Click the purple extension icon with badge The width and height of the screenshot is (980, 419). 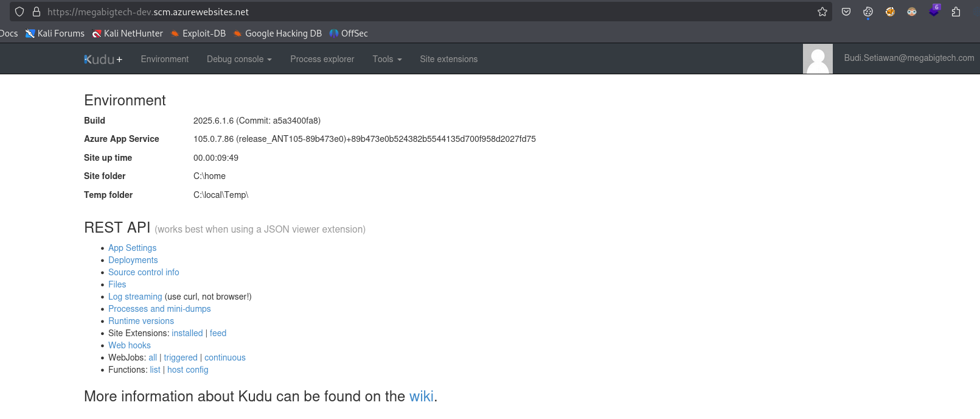click(x=934, y=11)
